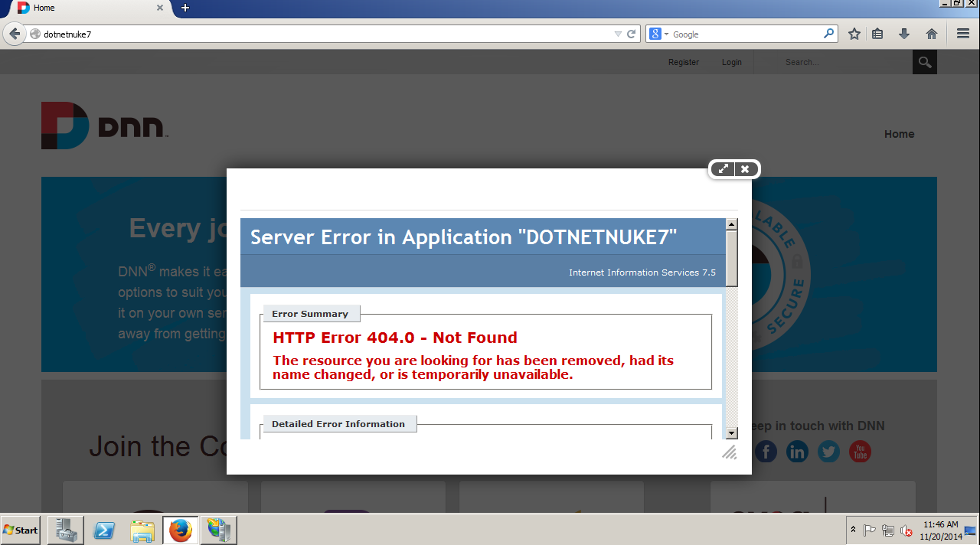The image size is (980, 545).
Task: Click the popup scrollbar up arrow
Action: 731,224
